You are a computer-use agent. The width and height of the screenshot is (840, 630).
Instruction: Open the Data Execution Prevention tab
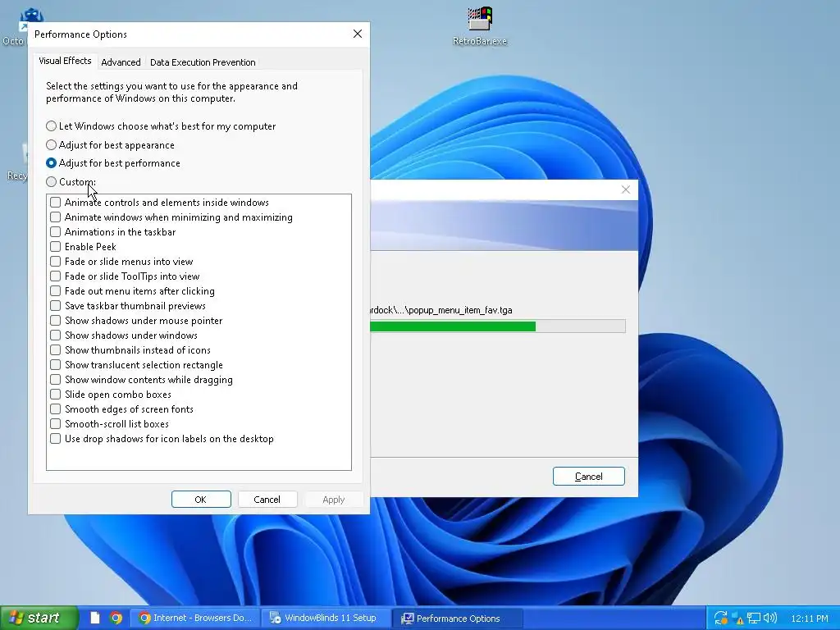point(203,62)
